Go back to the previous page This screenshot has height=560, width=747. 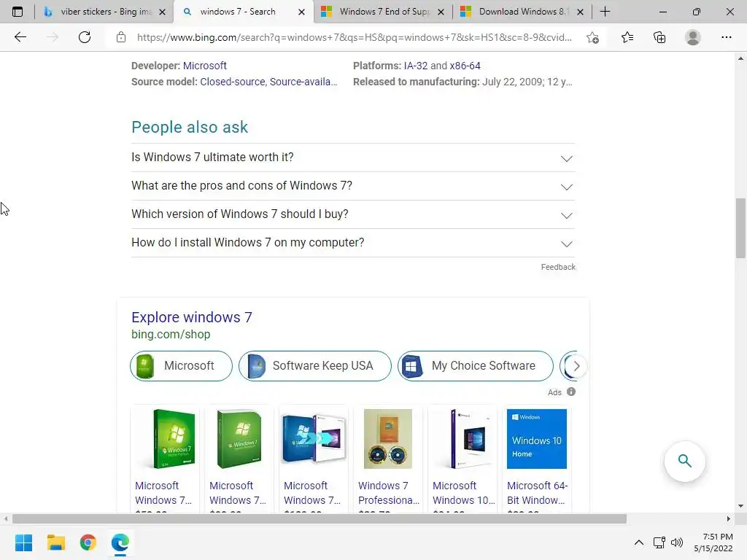point(20,37)
